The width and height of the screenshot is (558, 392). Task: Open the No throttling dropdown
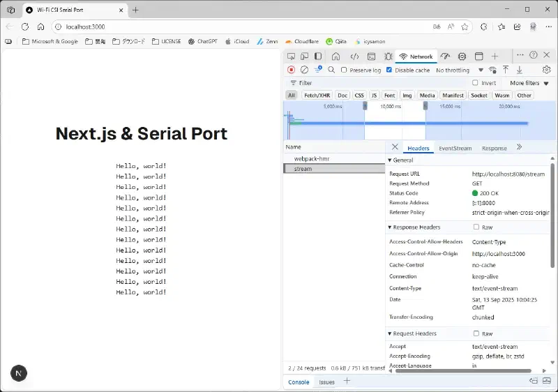point(460,70)
